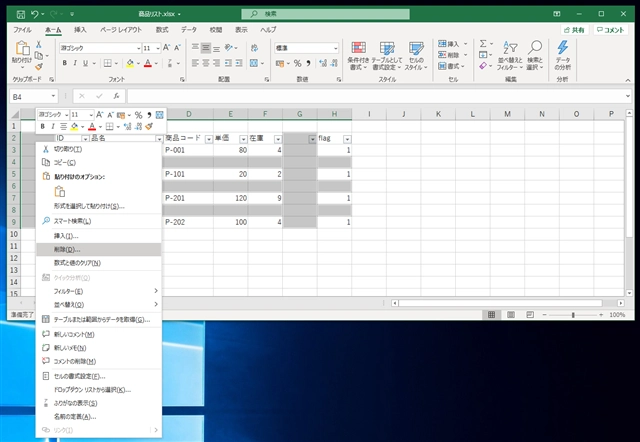
Task: Click Increase Font Size in ribbon
Action: point(167,48)
